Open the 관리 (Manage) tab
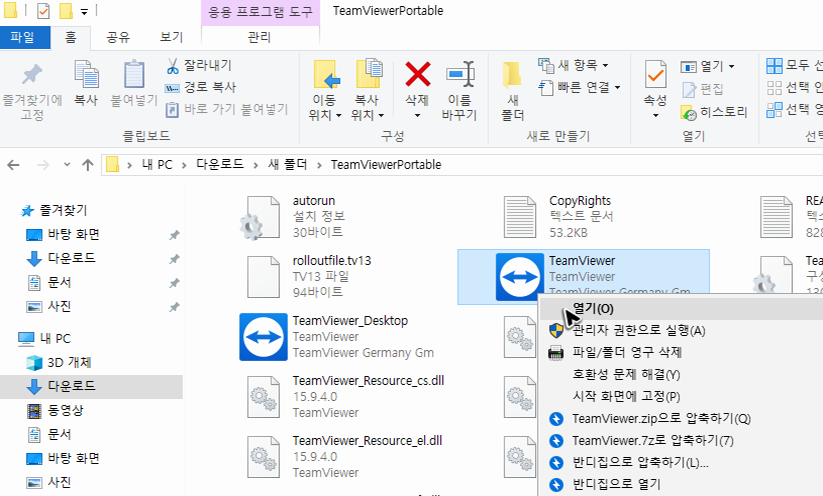 click(259, 37)
